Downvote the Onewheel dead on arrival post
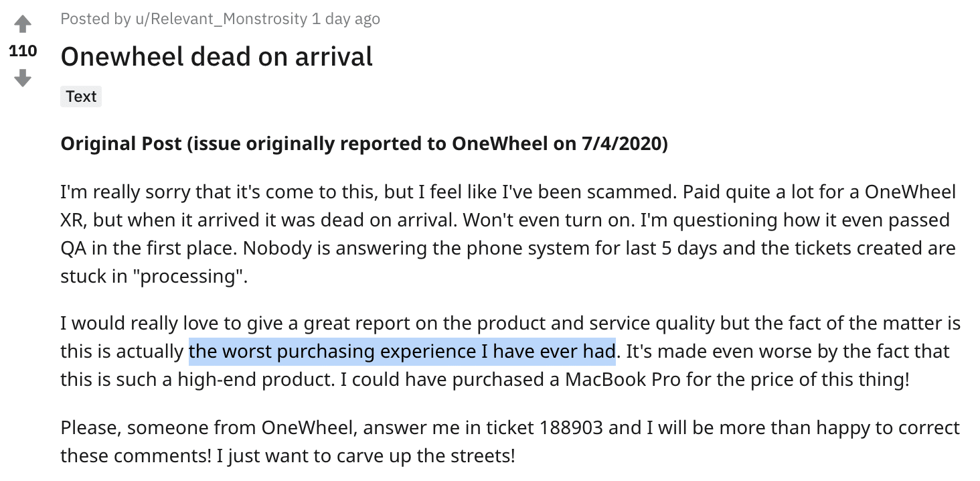The width and height of the screenshot is (980, 481). (23, 78)
